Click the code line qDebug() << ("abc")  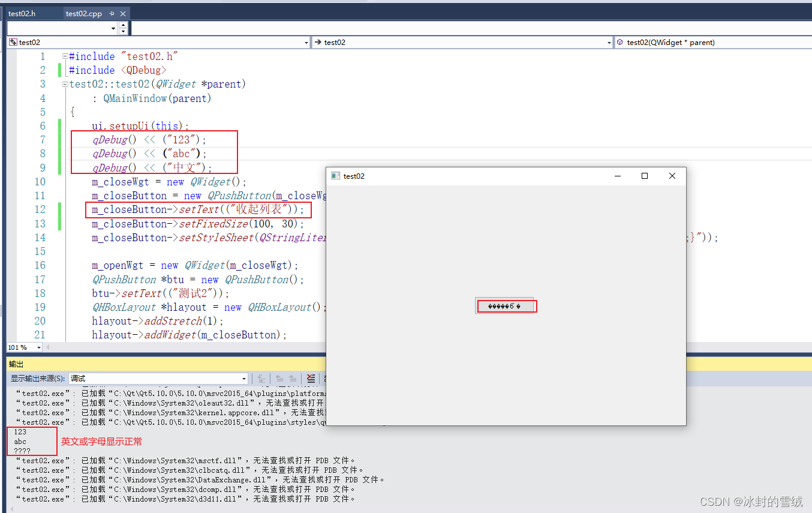(149, 154)
